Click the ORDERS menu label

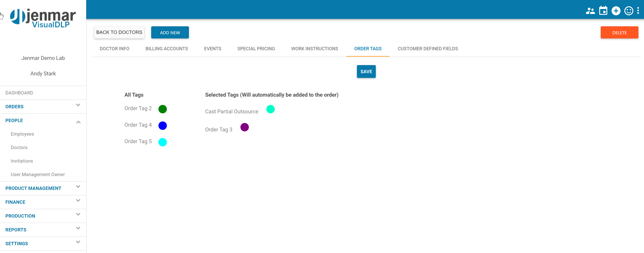tap(14, 107)
